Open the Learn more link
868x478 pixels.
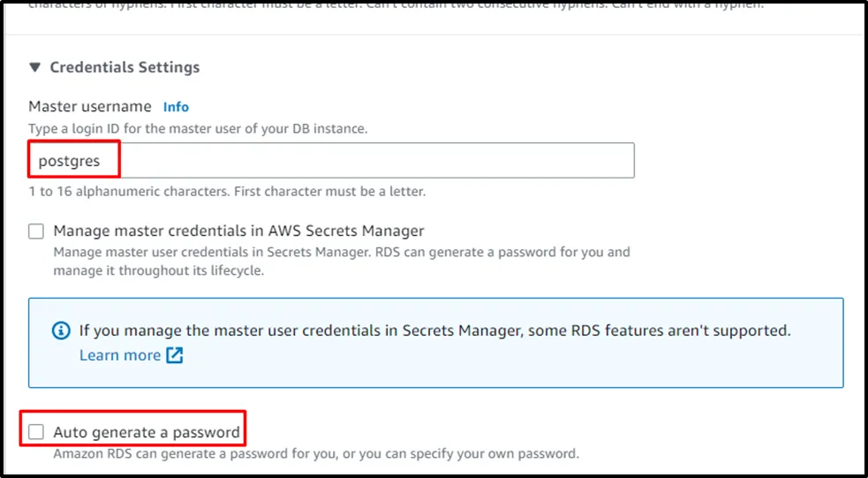(120, 355)
